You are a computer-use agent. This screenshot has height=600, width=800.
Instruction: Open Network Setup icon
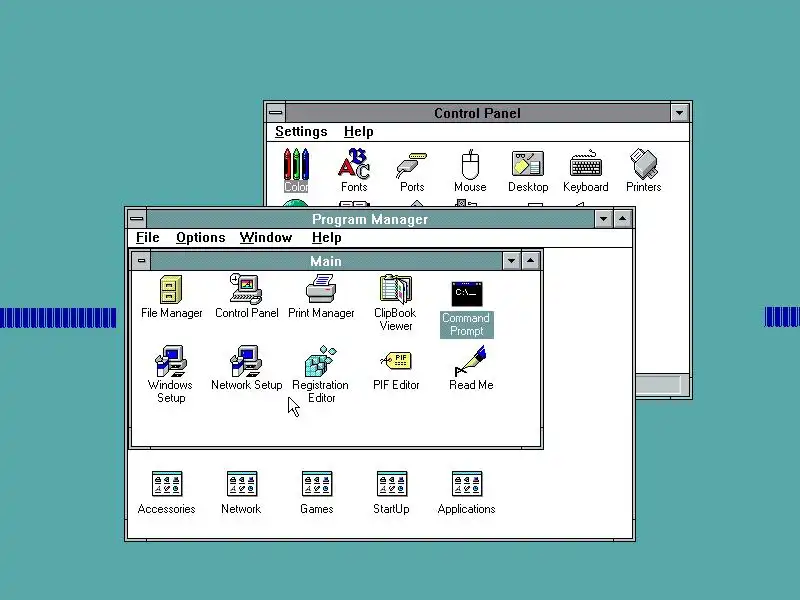[246, 361]
